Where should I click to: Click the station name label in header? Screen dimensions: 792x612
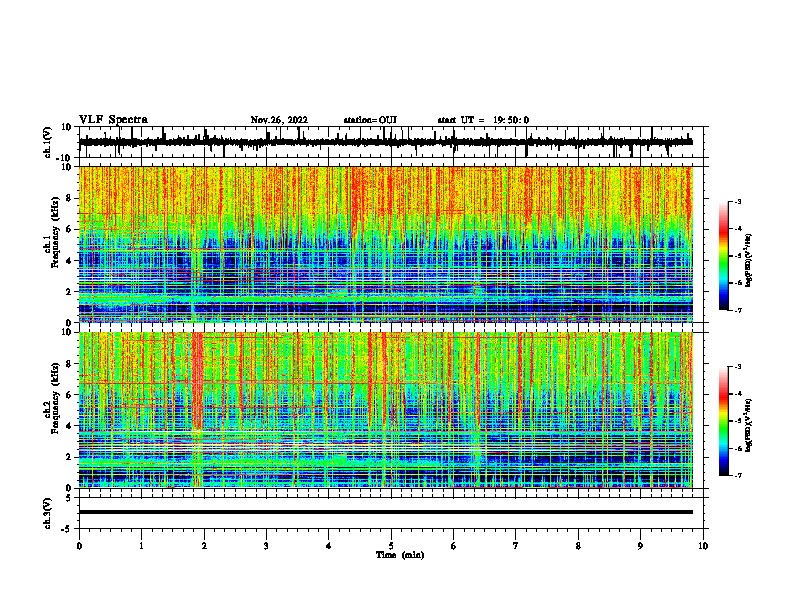click(370, 120)
